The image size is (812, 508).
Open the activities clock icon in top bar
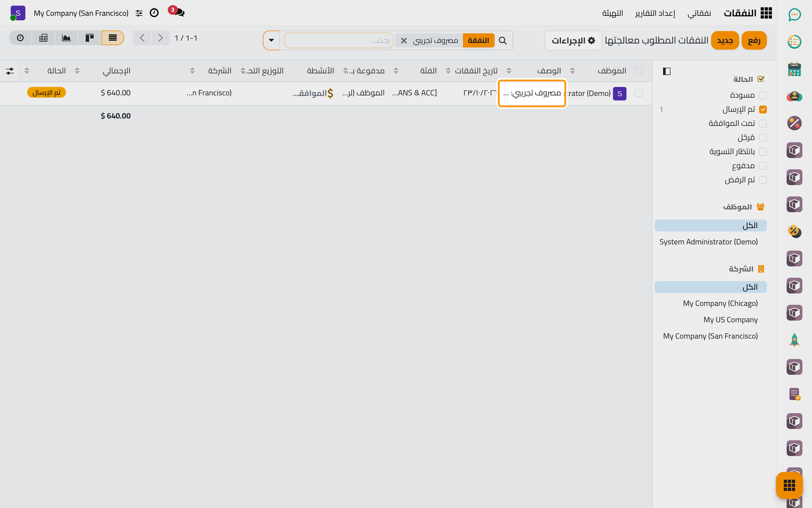tap(154, 13)
